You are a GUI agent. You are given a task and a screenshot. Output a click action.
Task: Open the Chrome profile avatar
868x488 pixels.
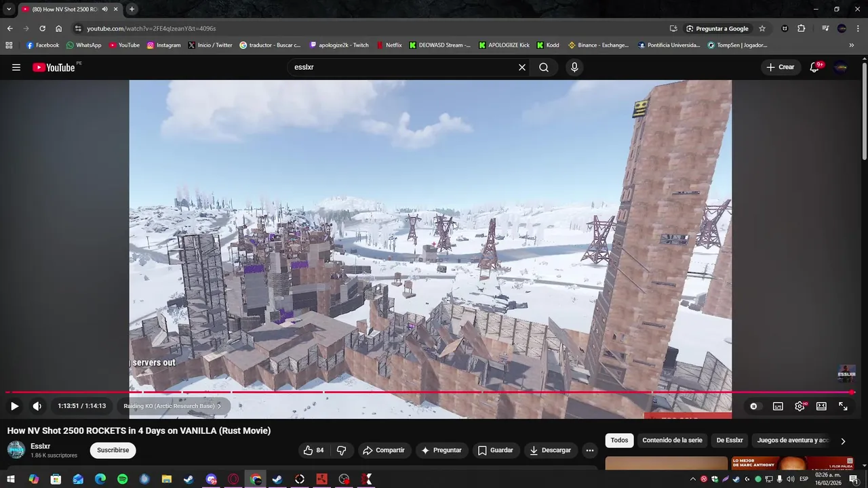(842, 28)
